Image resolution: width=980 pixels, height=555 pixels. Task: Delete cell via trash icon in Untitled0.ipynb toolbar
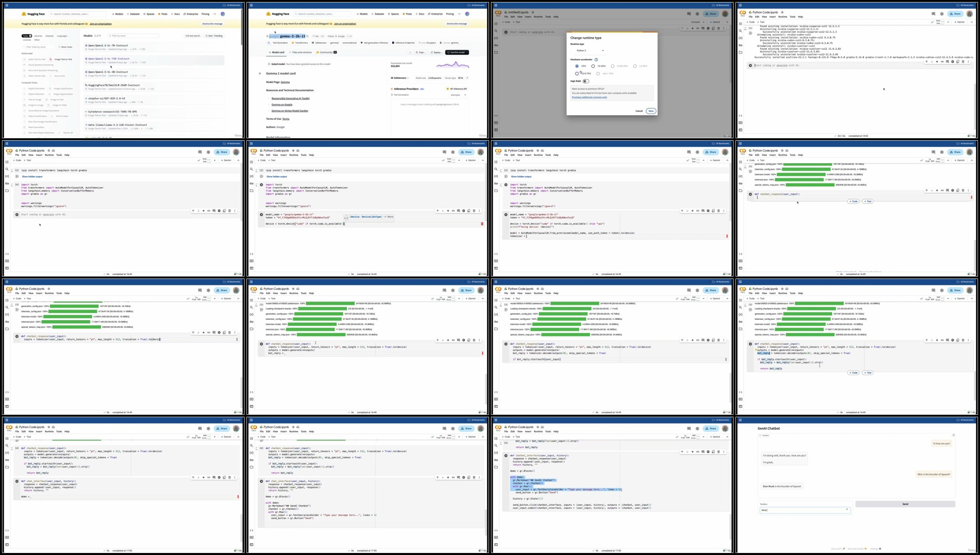[718, 28]
